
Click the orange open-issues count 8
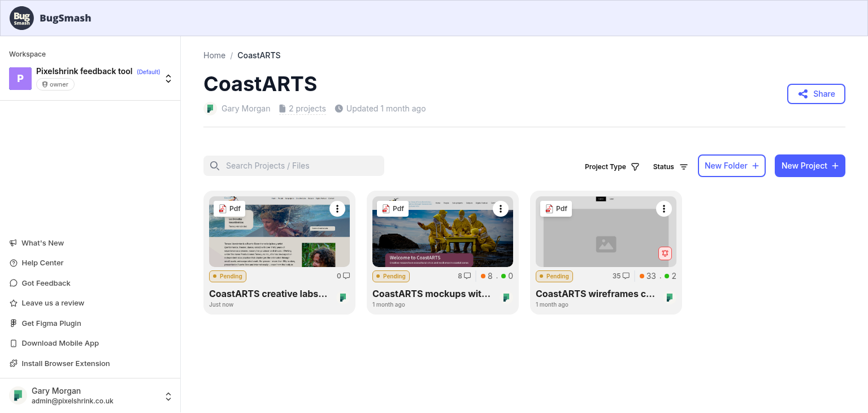[487, 276]
